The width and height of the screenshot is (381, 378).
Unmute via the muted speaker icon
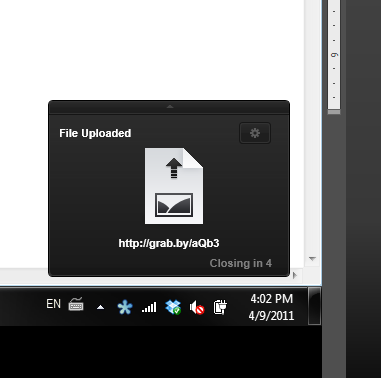(197, 307)
